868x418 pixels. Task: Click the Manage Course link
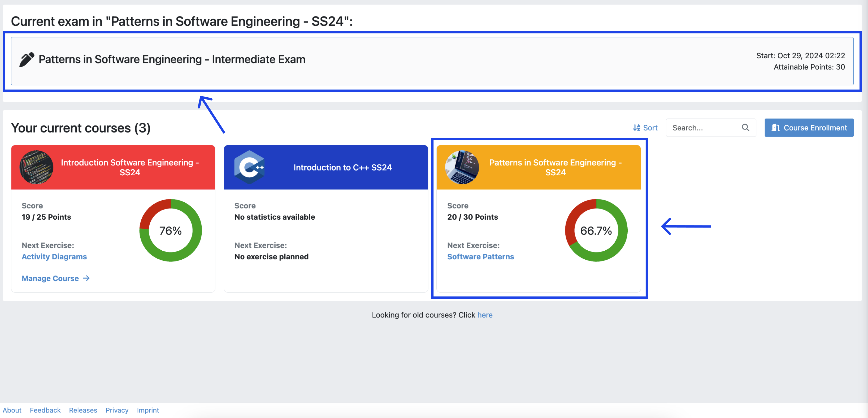point(50,278)
